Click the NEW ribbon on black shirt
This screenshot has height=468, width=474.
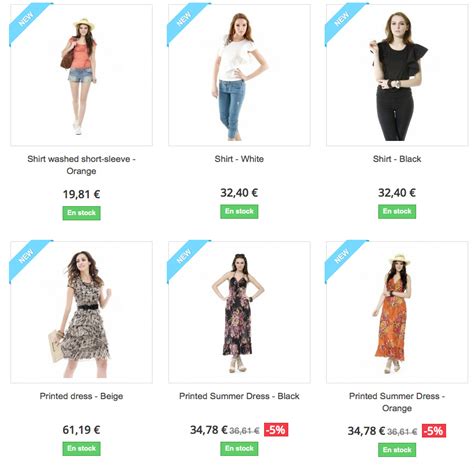(x=342, y=20)
